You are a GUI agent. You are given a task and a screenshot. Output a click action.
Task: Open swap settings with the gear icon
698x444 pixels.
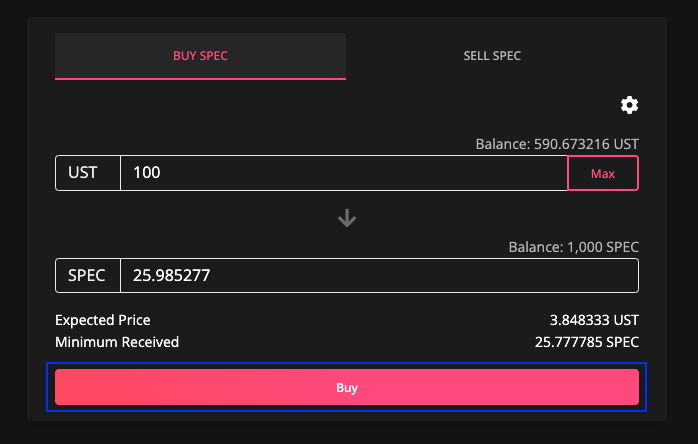coord(629,105)
